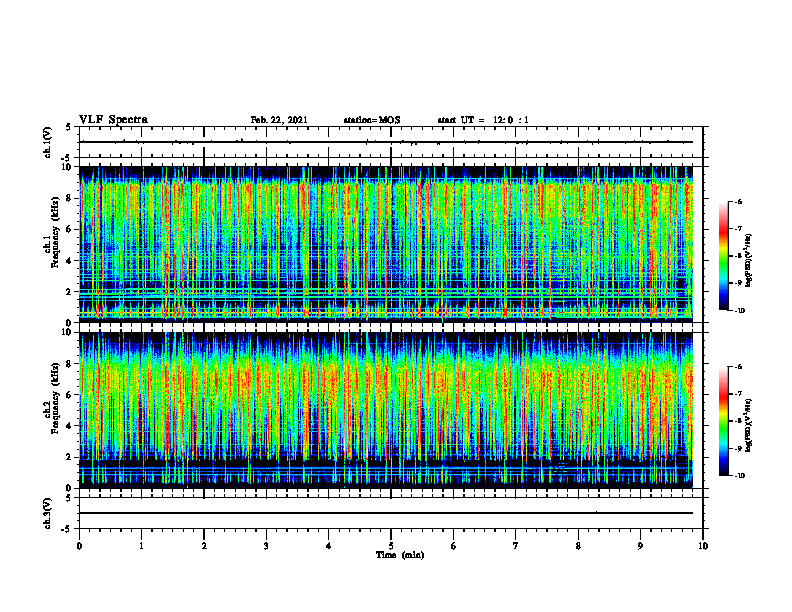The image size is (792, 612).
Task: Click time axis tick label "5"
Action: coord(391,546)
